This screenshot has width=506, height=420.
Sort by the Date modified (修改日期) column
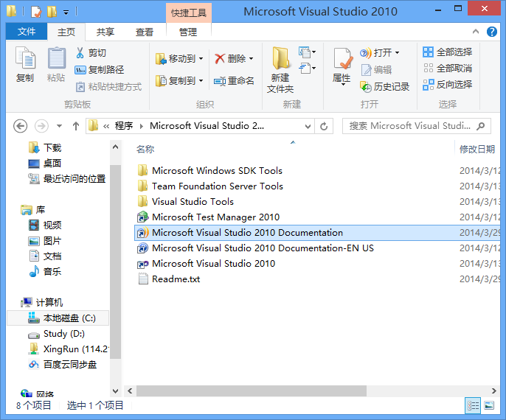(x=477, y=150)
